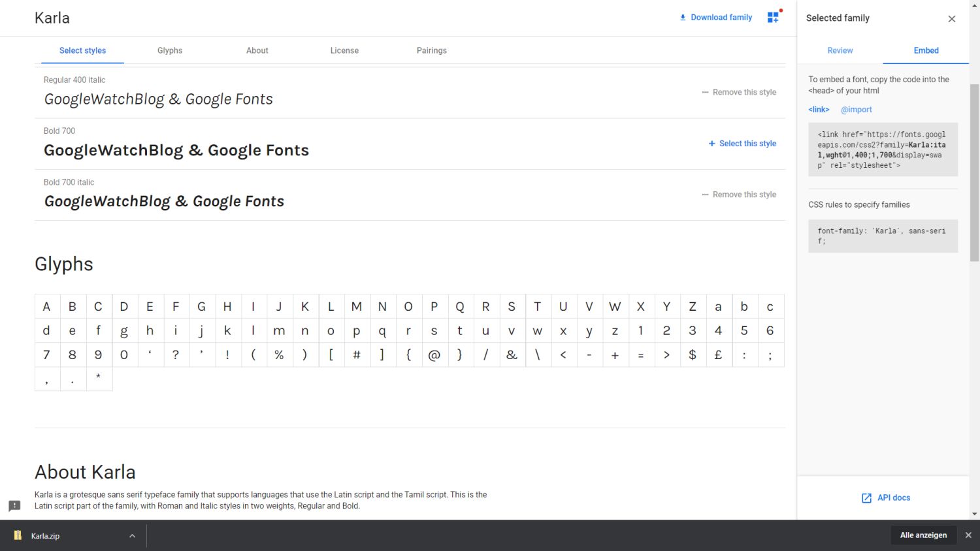Click the Alle anzeigen button
The height and width of the screenshot is (551, 980).
point(923,535)
